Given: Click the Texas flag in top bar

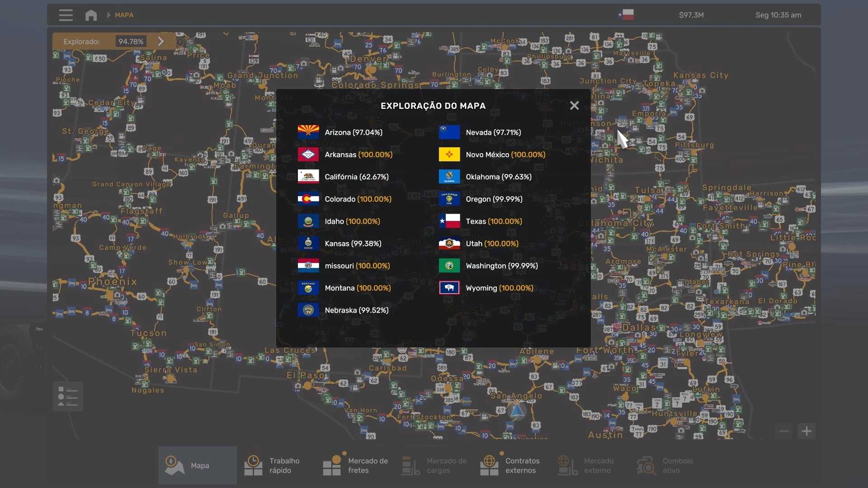Looking at the screenshot, I should coord(626,15).
